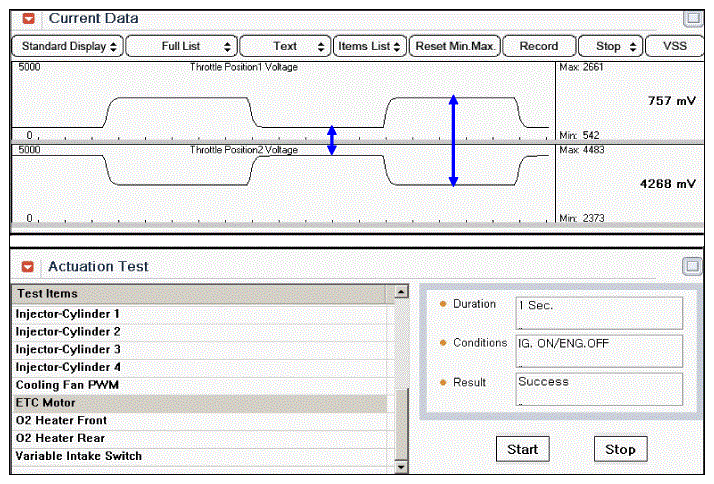Click the Duration field showing 1 Sec.
The height and width of the screenshot is (484, 714).
(599, 313)
